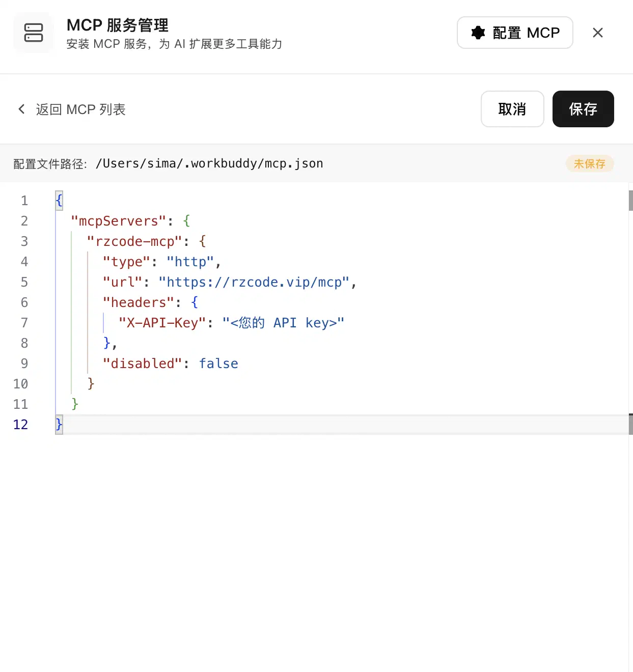Click the subtitle 安装 MCP 服务 text
Image resolution: width=633 pixels, height=672 pixels.
174,44
